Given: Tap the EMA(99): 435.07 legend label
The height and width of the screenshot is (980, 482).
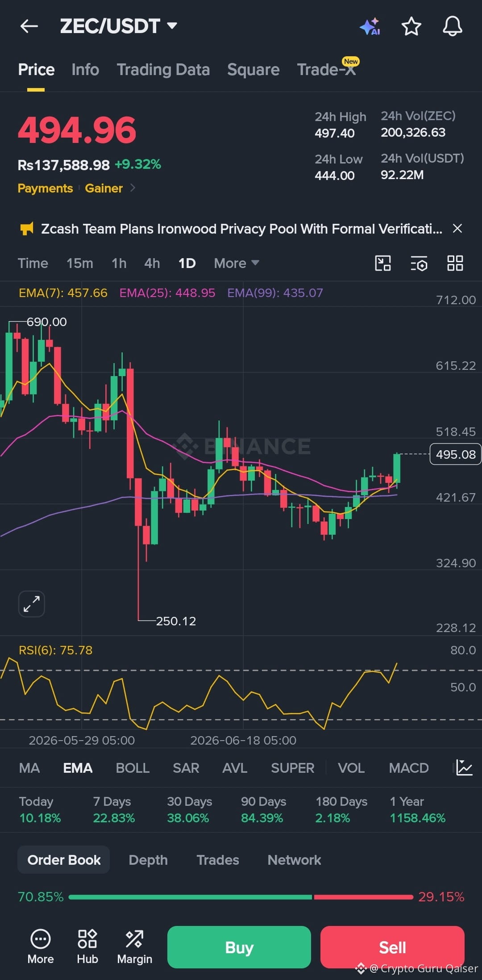Looking at the screenshot, I should [x=275, y=293].
